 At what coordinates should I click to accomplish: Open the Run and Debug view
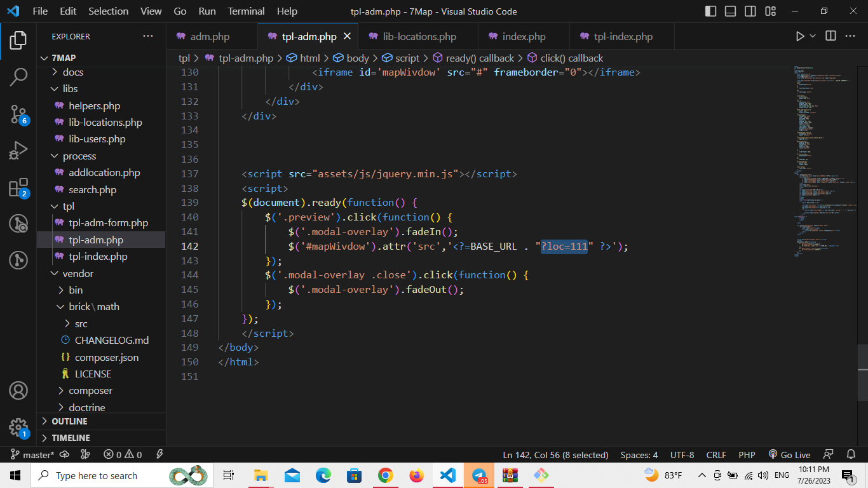18,151
